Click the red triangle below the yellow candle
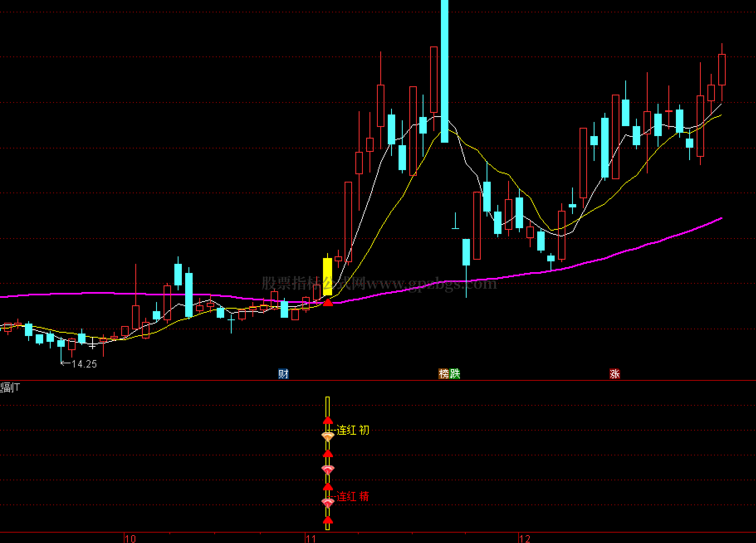This screenshot has height=543, width=756. 328,302
